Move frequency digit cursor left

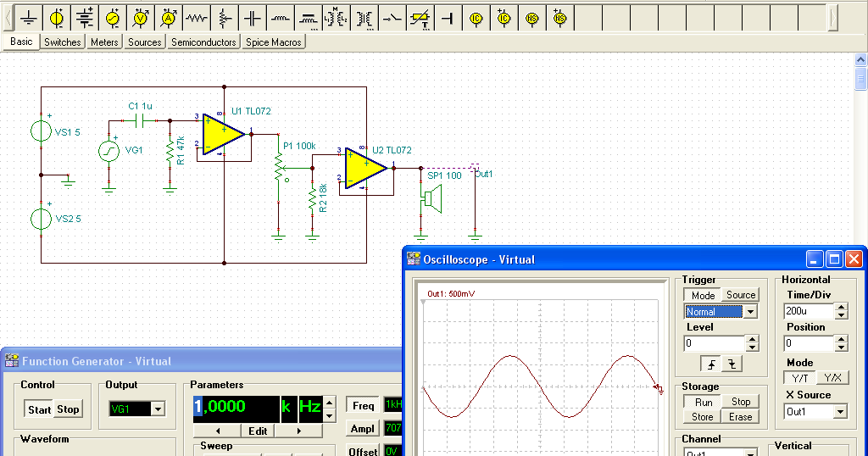coord(218,431)
